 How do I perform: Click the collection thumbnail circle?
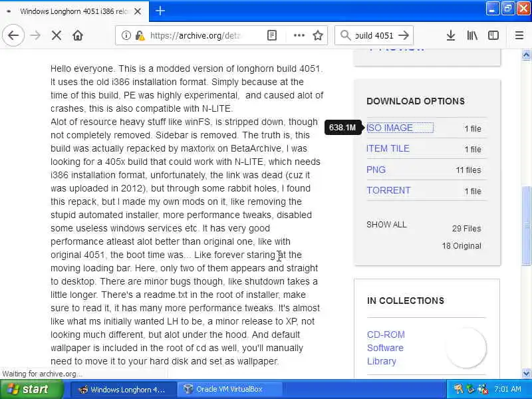pos(467,348)
